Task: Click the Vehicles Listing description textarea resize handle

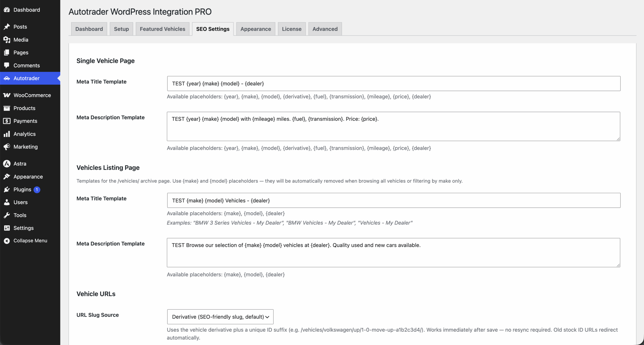Action: click(618, 265)
